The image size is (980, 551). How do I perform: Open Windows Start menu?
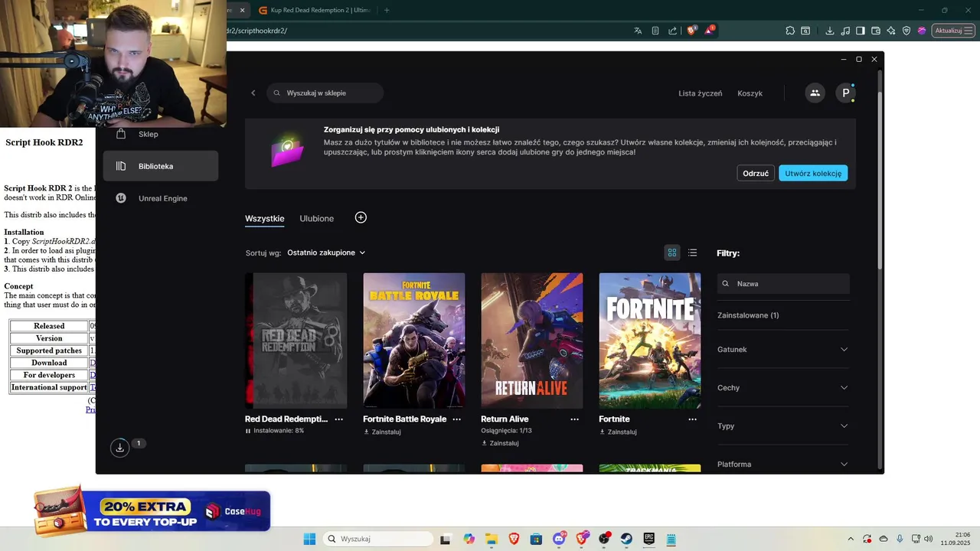click(x=309, y=539)
